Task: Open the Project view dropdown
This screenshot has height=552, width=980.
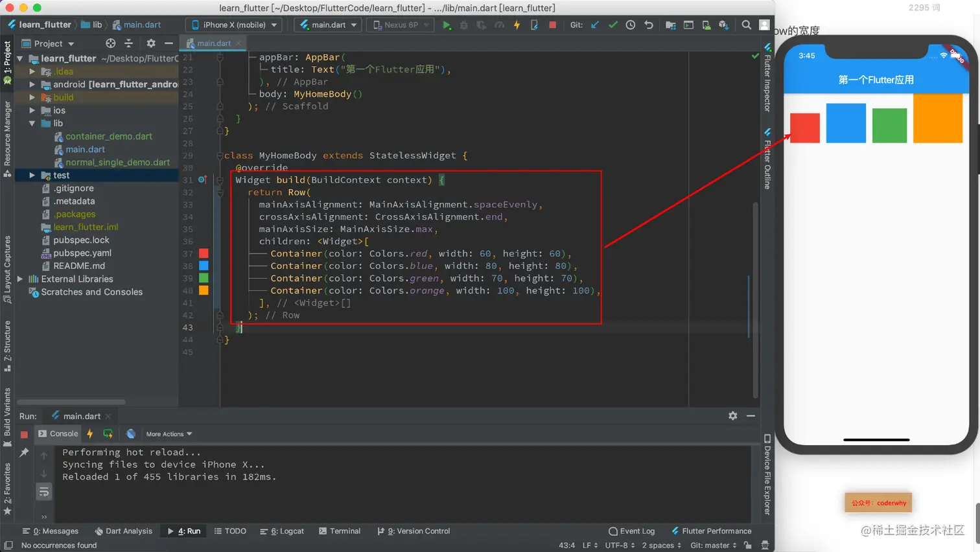Action: point(49,43)
